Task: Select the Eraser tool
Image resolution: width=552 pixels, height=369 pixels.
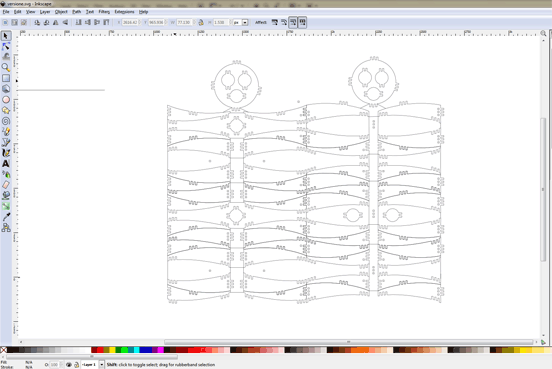Action: [6, 184]
